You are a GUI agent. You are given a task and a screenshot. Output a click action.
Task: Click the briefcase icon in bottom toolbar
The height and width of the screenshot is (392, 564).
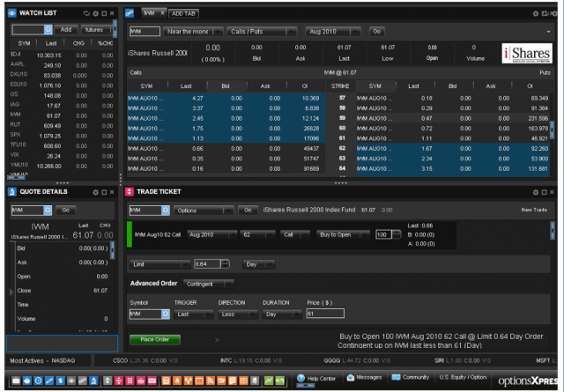[x=16, y=381]
